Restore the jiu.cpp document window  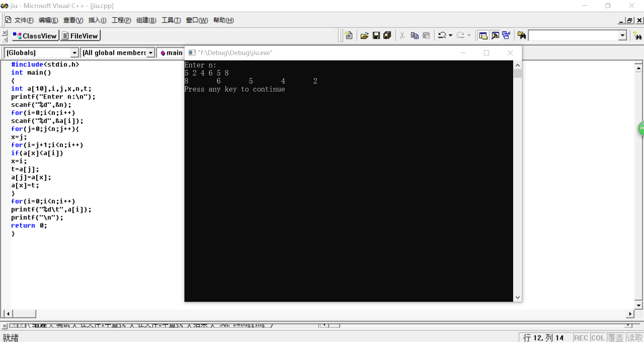630,20
